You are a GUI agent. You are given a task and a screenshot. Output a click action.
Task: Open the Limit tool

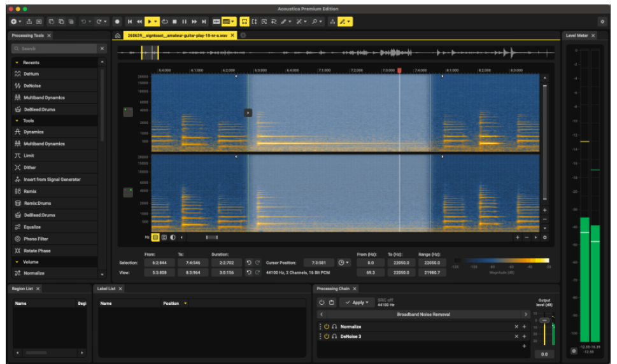(55, 156)
